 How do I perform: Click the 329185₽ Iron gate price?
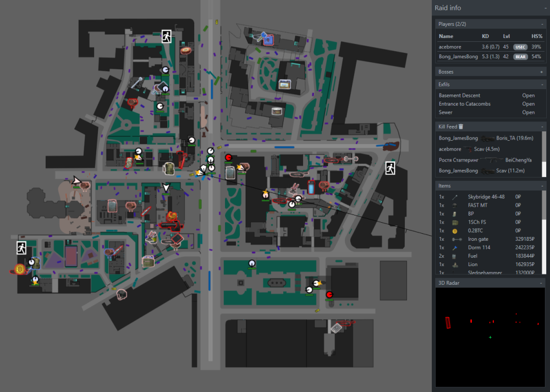[525, 239]
